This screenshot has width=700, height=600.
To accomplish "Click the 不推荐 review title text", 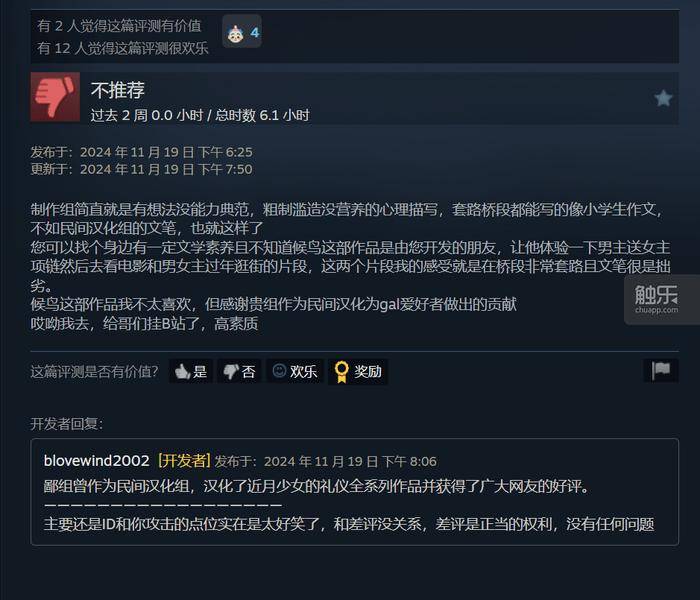I will (x=118, y=90).
